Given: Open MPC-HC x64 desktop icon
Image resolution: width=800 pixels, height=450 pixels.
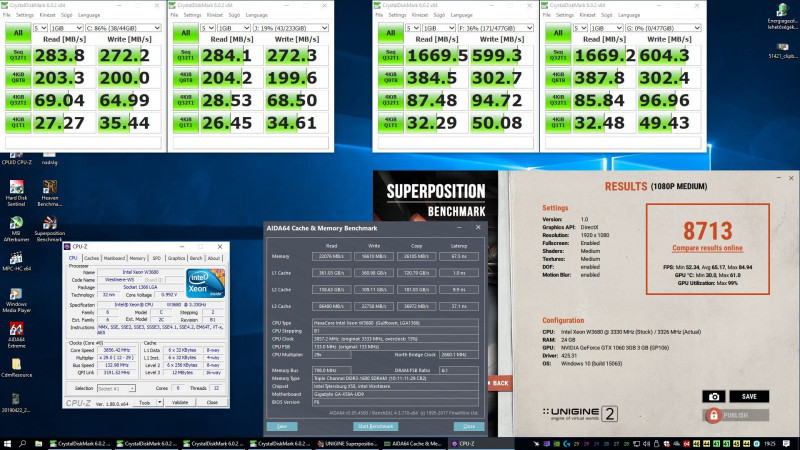Looking at the screenshot, I should 16,261.
